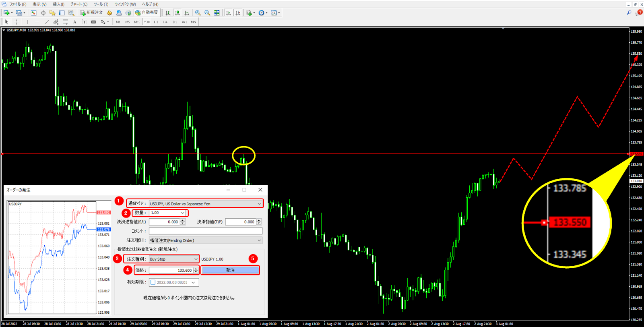This screenshot has height=327, width=644.
Task: Select the M30 timeframe button
Action: coord(147,22)
